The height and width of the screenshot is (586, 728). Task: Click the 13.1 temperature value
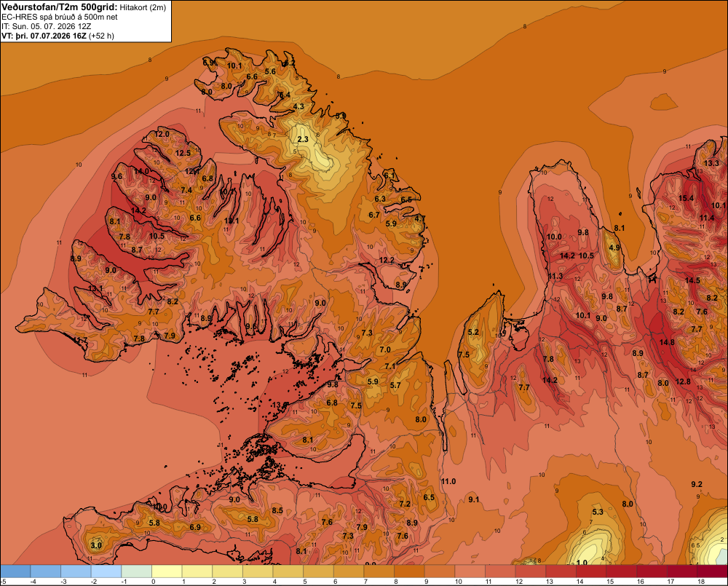click(x=95, y=288)
